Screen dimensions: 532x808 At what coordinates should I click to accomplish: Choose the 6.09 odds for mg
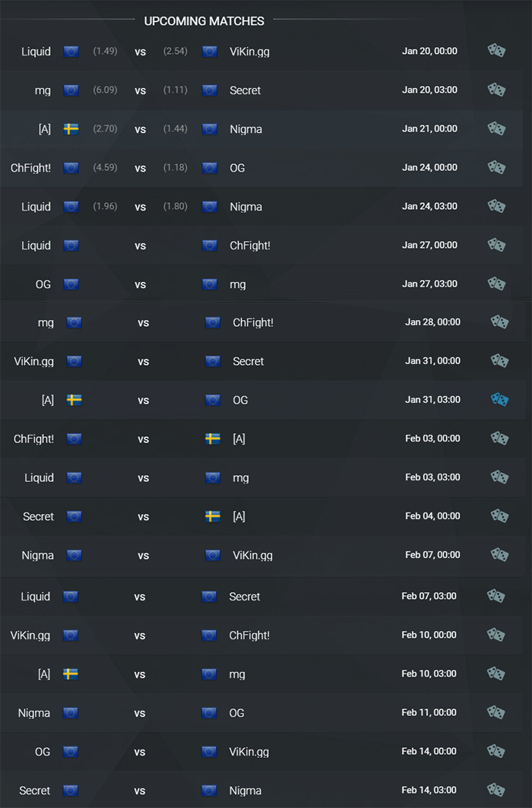tap(105, 90)
